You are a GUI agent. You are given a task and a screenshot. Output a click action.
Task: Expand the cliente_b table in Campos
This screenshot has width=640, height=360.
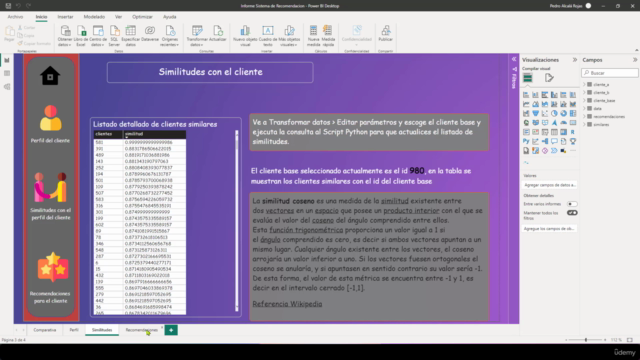coord(584,93)
